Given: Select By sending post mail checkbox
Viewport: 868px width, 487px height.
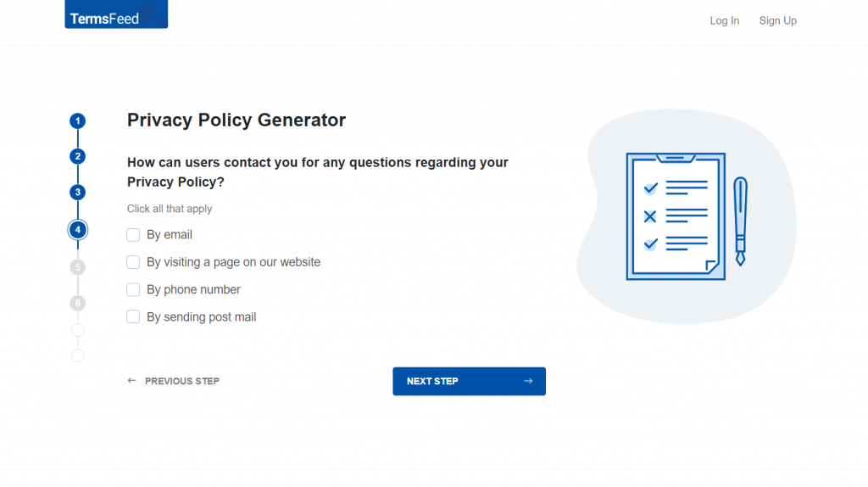Looking at the screenshot, I should 133,317.
